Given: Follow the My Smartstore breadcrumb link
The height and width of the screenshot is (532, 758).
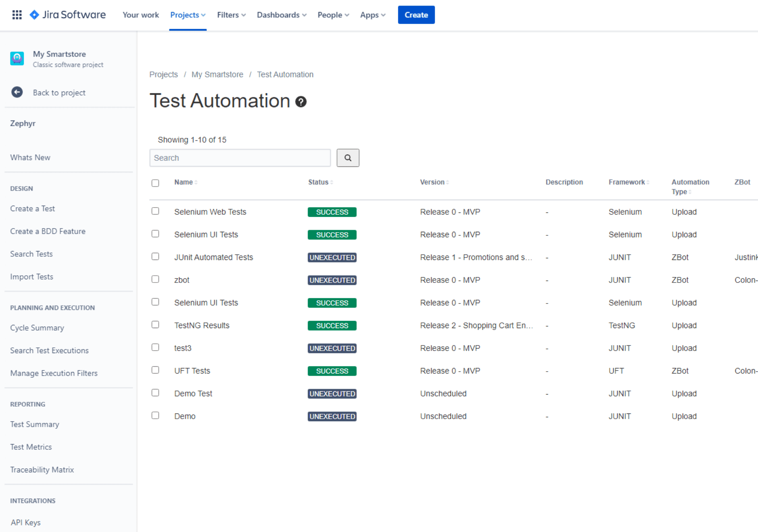Looking at the screenshot, I should [217, 75].
